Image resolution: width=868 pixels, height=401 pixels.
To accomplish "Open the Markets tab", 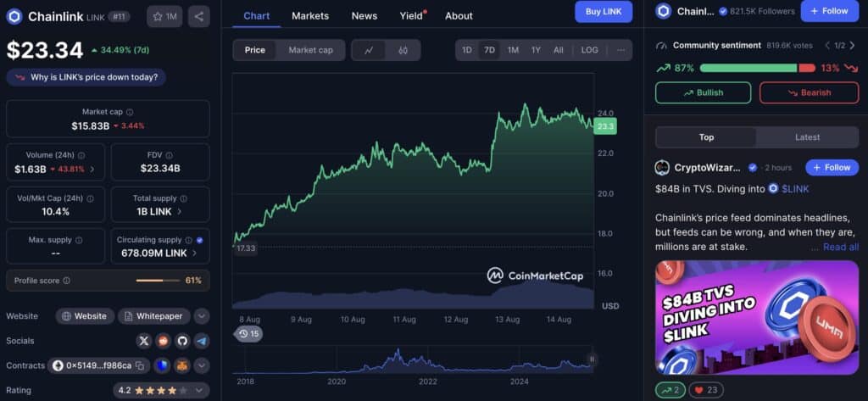I will [310, 15].
